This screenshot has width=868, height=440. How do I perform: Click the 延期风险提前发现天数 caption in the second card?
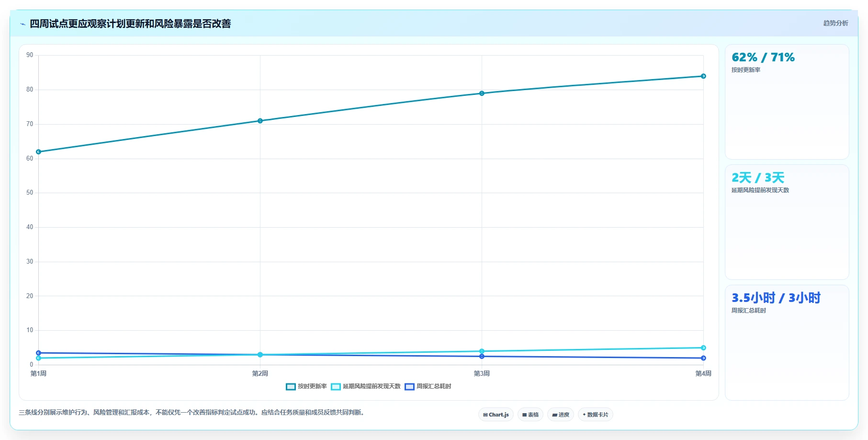coord(760,190)
